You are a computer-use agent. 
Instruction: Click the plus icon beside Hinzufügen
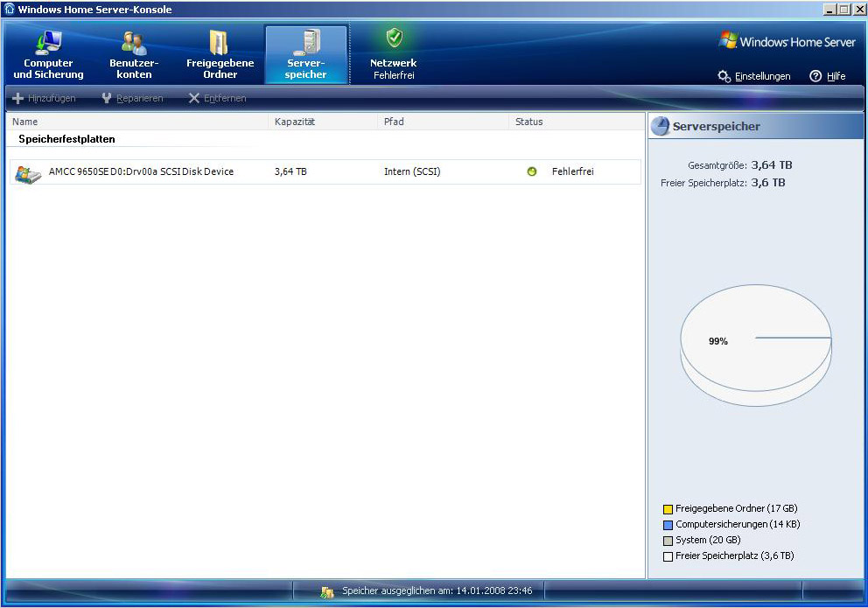click(17, 99)
